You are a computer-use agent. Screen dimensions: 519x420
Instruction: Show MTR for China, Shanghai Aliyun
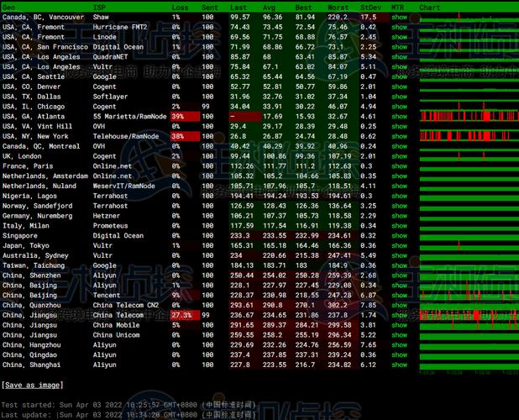click(x=399, y=365)
